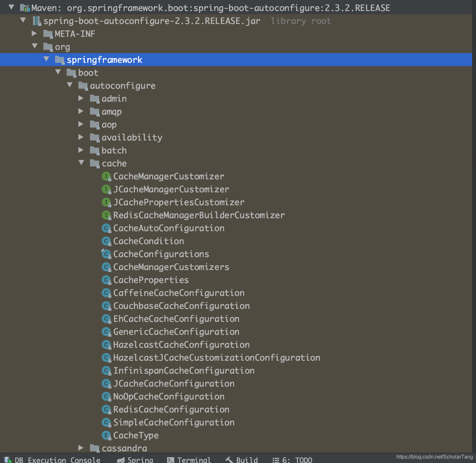
Task: Click the org folder icon
Action: (x=48, y=47)
